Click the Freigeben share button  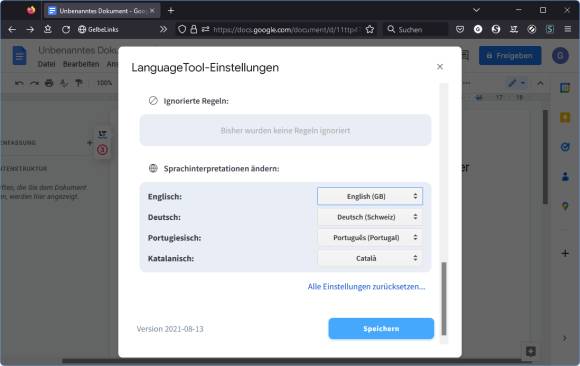point(510,56)
